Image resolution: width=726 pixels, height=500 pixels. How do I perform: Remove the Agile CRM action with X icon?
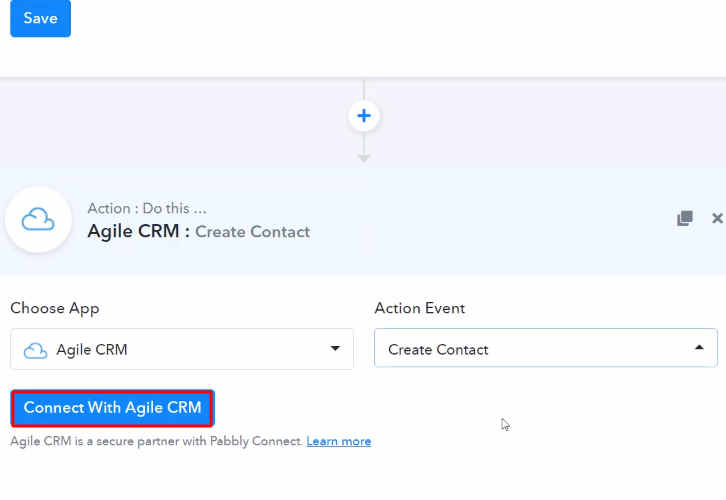(x=717, y=218)
